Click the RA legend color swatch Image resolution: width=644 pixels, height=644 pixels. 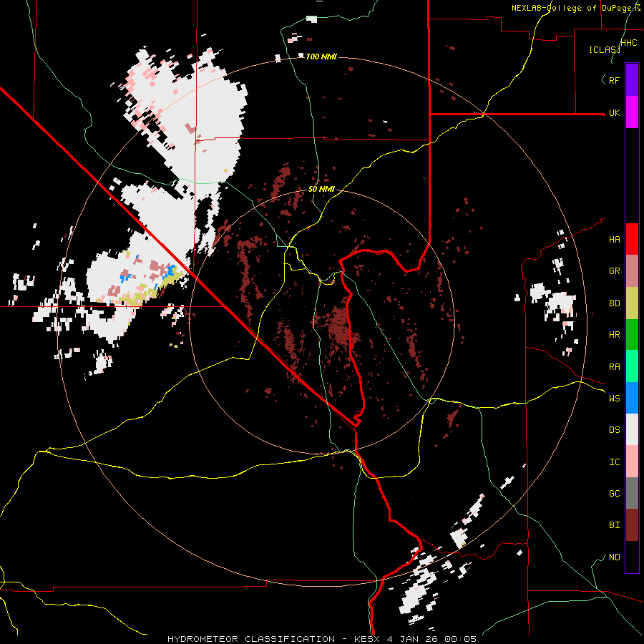coord(632,366)
